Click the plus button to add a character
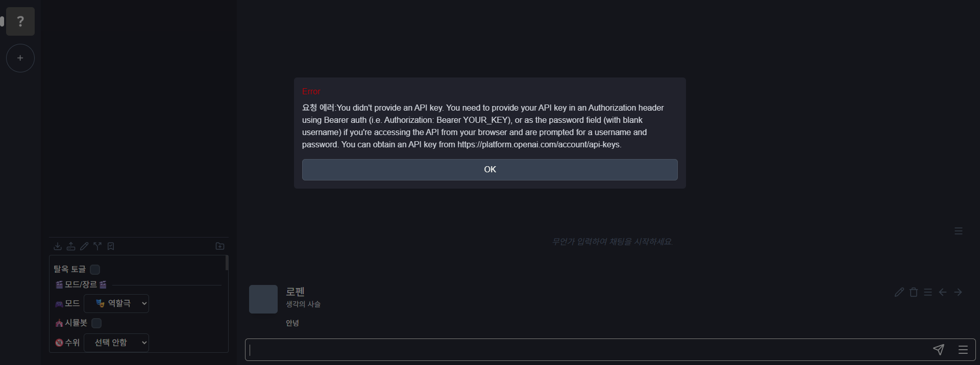Screen dimensions: 980x365 coord(20,58)
